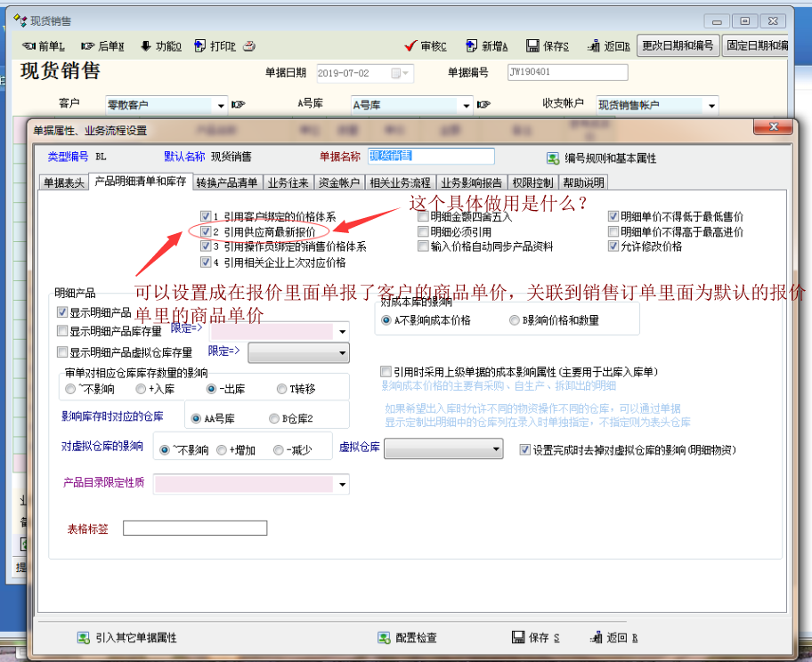Click the 更改日期和编号 button
The height and width of the screenshot is (662, 812).
pos(678,46)
